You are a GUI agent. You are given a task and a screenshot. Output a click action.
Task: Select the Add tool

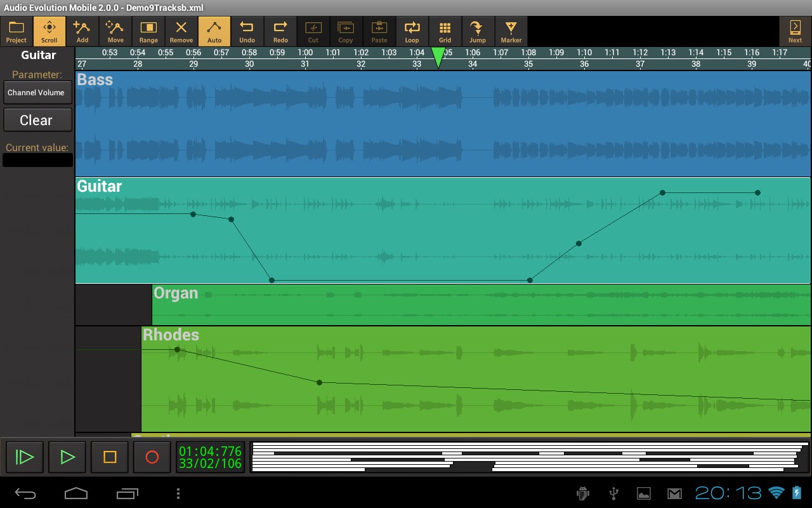point(82,30)
